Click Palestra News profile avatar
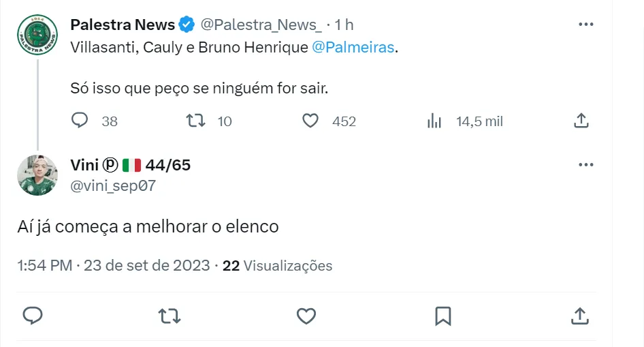Viewport: 644px width, 347px height. point(37,35)
